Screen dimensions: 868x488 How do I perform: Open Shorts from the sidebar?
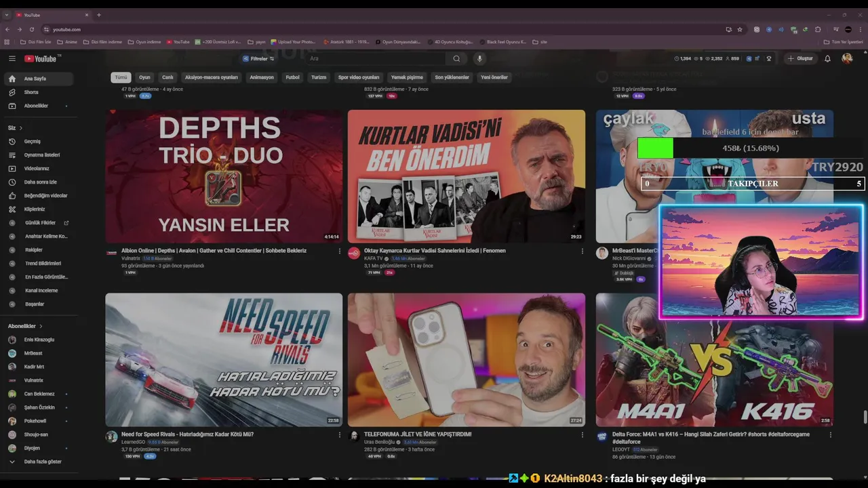(x=37, y=92)
